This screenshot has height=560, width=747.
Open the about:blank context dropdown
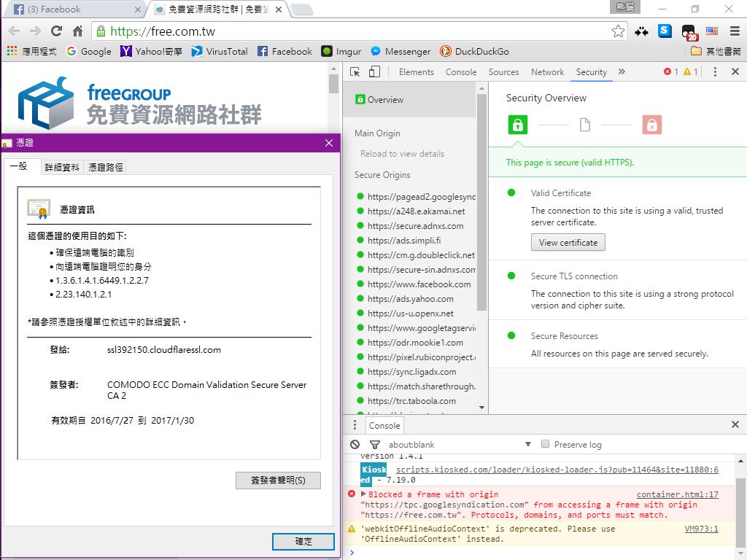460,444
